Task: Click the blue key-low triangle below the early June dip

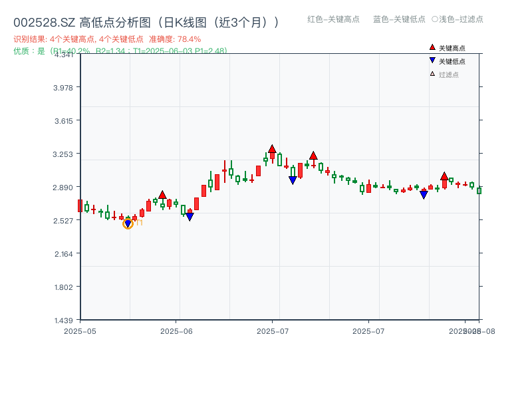Action: point(190,216)
